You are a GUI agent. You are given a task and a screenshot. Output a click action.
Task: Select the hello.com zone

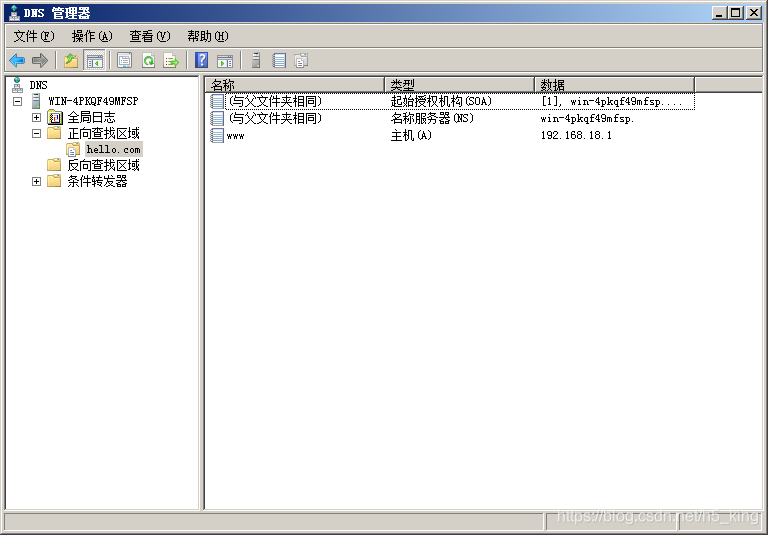(x=114, y=149)
